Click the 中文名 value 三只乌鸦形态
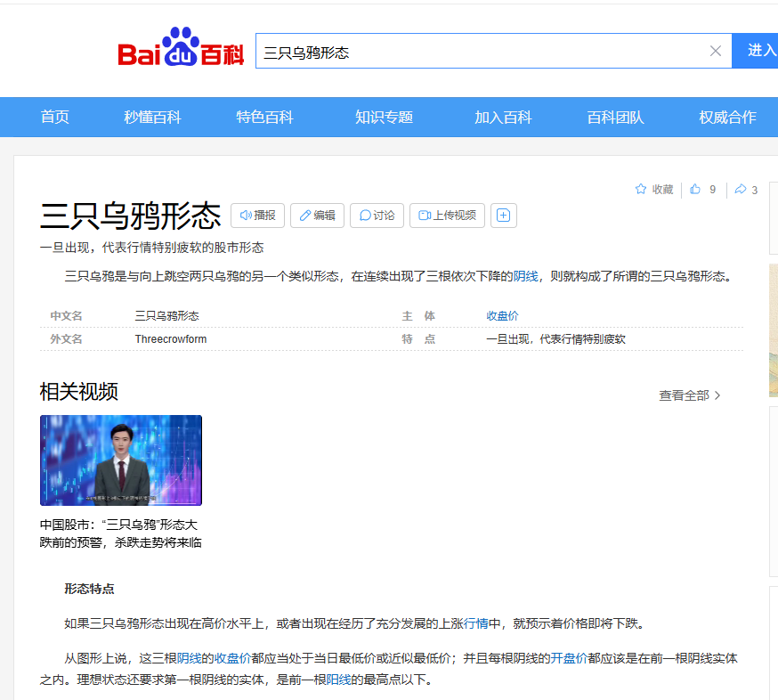778x700 pixels. [166, 316]
